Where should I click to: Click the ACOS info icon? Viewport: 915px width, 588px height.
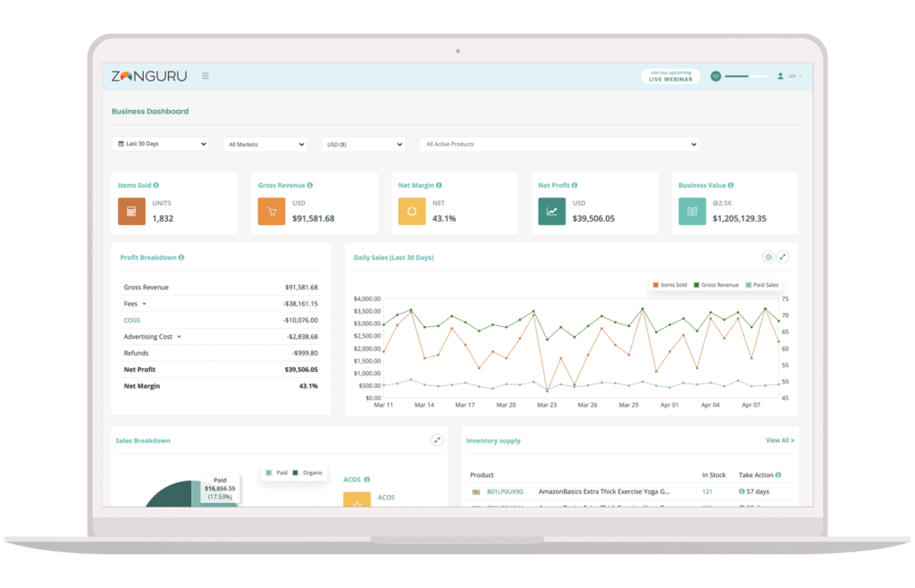[367, 480]
